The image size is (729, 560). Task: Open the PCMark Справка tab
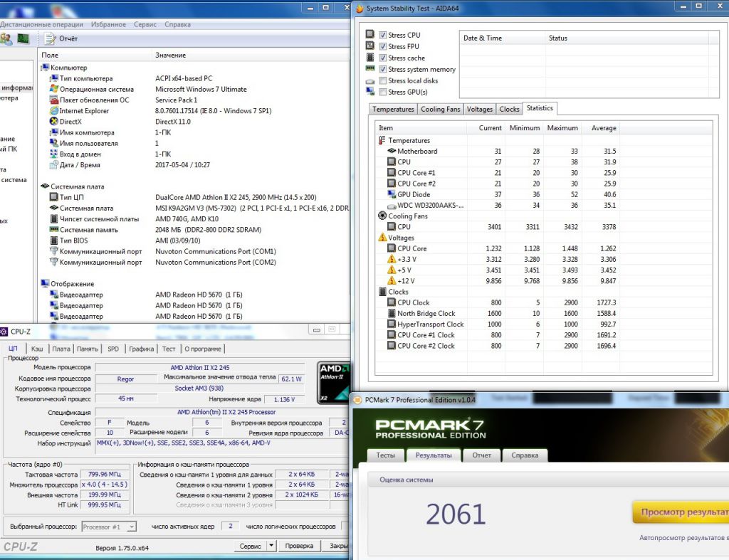pos(525,455)
